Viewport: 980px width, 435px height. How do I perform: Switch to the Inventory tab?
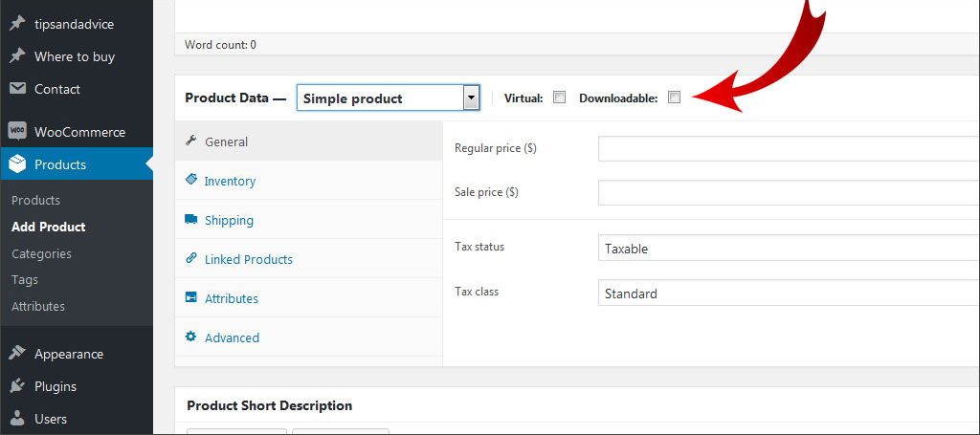coord(230,181)
